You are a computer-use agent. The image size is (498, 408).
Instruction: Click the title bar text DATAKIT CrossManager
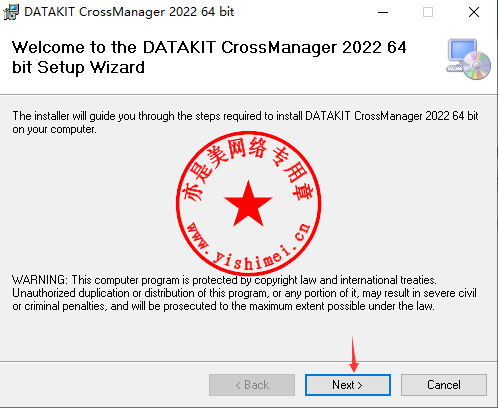(129, 12)
